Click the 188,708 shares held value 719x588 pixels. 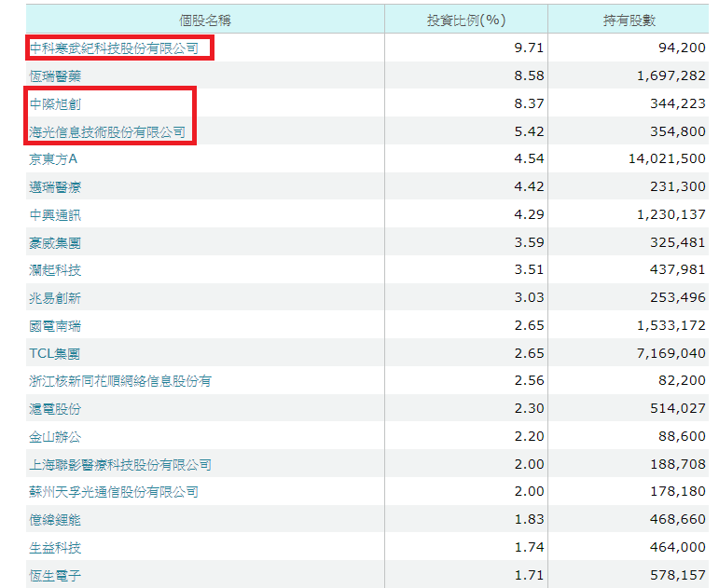(x=678, y=464)
